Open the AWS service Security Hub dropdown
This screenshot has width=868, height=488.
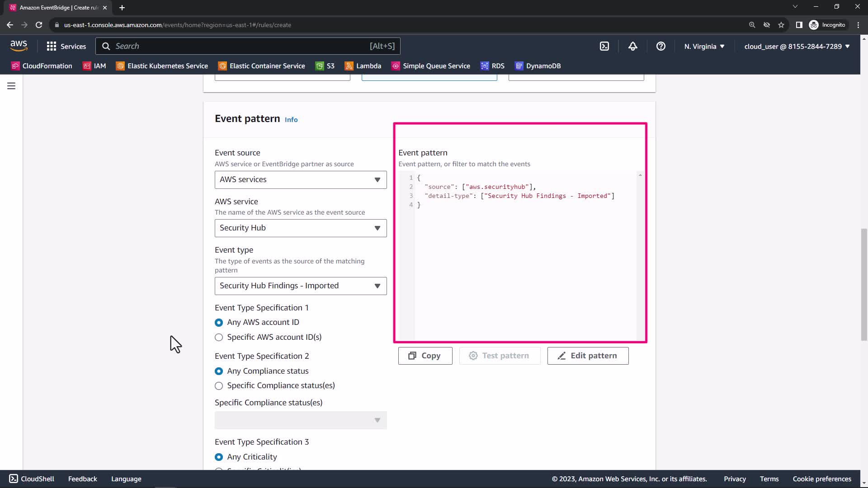(x=300, y=228)
